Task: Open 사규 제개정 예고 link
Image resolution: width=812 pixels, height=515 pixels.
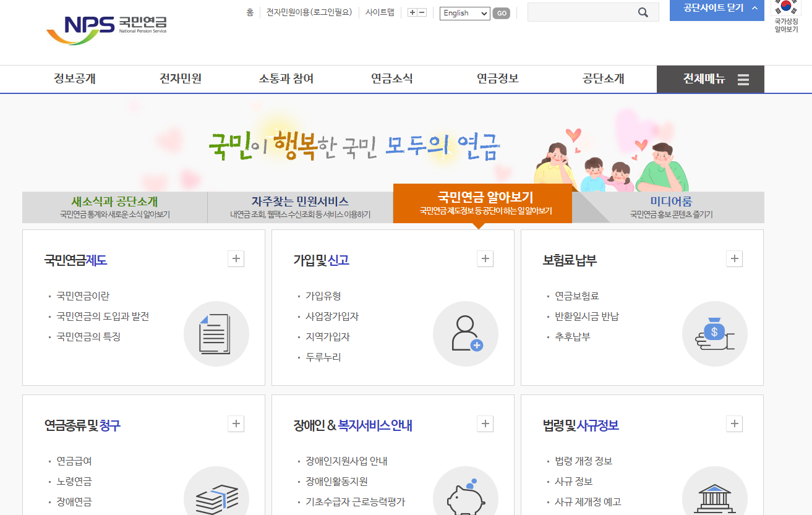Action: 588,502
